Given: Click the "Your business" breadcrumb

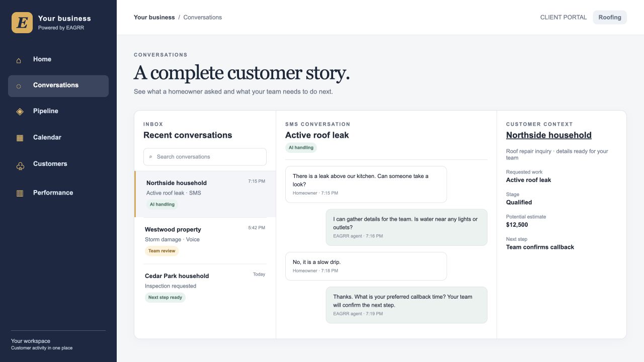Looking at the screenshot, I should tap(154, 17).
